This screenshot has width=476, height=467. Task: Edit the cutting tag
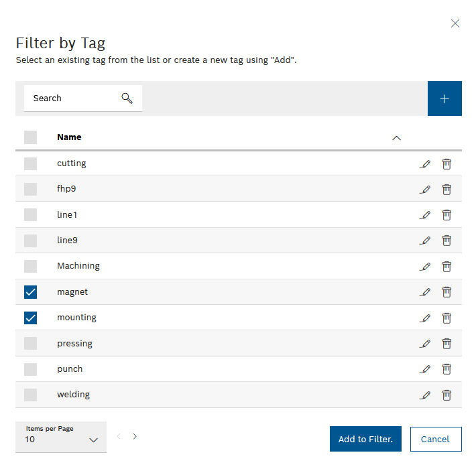coord(425,164)
